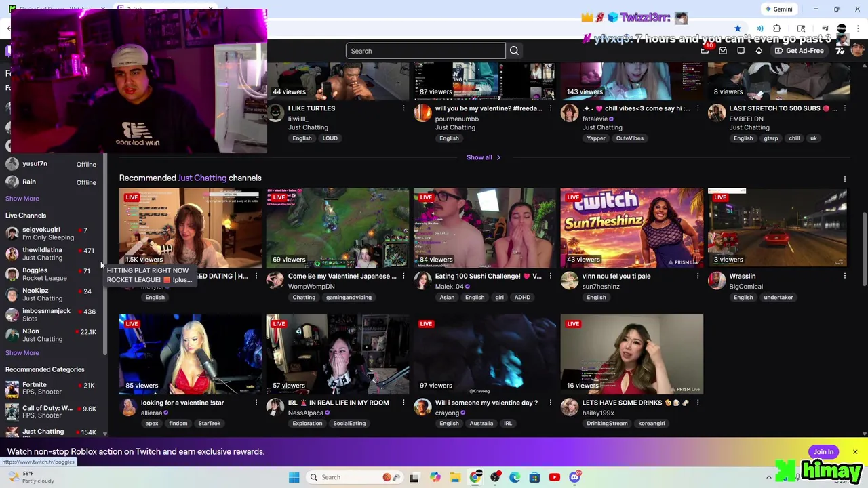Open the League of Legends 69 viewers thumbnail
The image size is (868, 488).
coord(338,228)
